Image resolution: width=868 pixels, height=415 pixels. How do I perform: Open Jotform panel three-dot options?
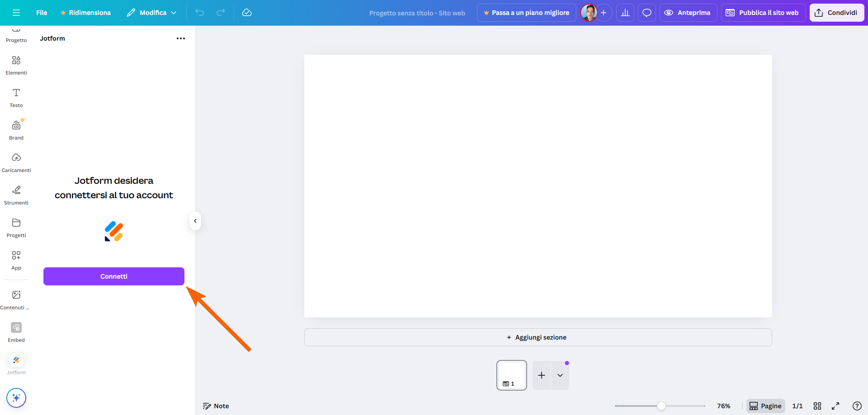pyautogui.click(x=181, y=38)
